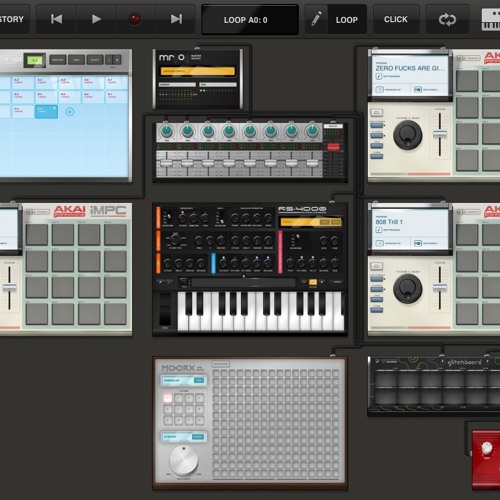The height and width of the screenshot is (500, 500).
Task: Toggle loop cycling with the arrows icon
Action: click(x=447, y=19)
